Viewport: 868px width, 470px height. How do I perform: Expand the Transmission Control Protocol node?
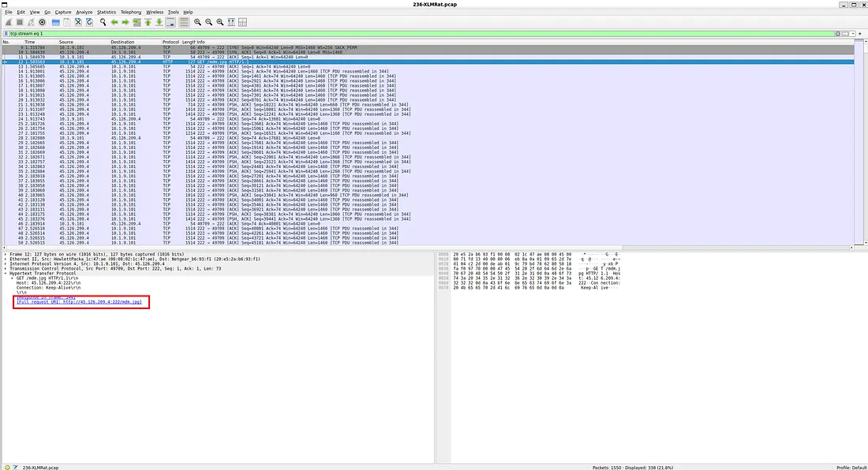pyautogui.click(x=6, y=269)
